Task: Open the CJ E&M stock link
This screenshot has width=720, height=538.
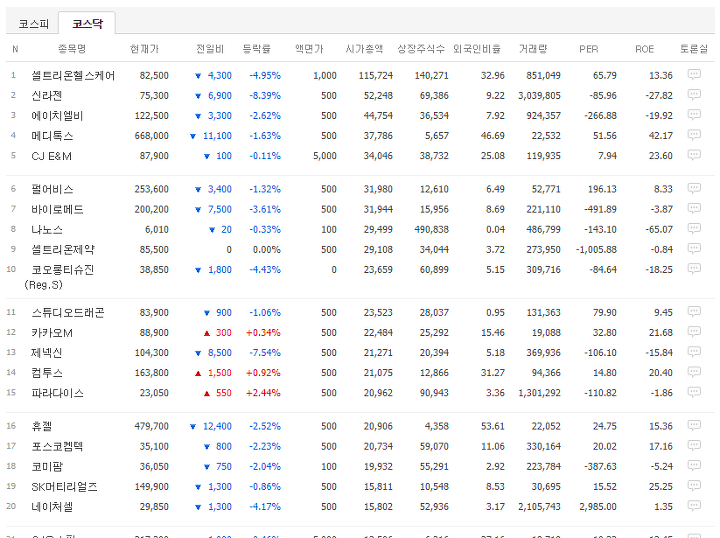Action: [x=51, y=156]
